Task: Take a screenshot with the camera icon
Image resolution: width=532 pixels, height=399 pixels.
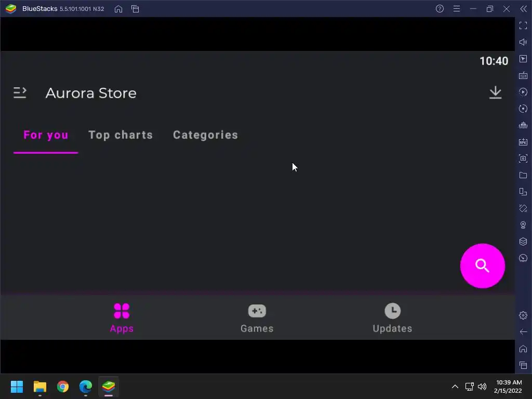Action: click(x=523, y=158)
